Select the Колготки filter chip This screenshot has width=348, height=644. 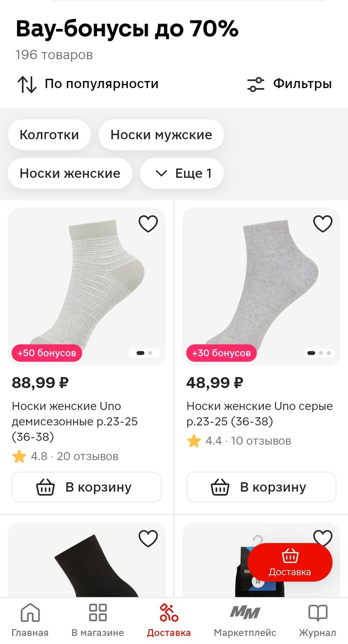49,135
